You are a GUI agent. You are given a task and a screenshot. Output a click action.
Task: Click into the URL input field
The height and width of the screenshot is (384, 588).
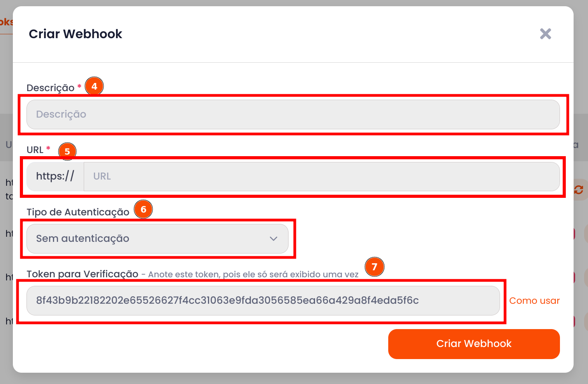coord(321,176)
